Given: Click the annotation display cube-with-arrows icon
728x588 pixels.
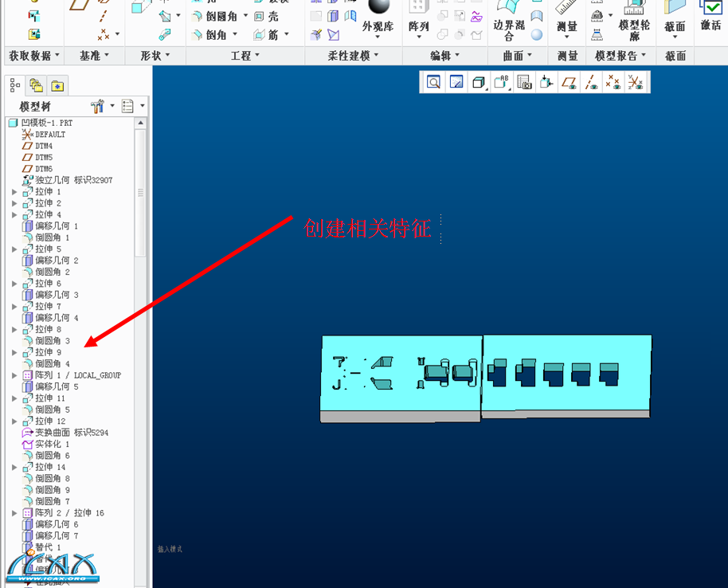Looking at the screenshot, I should point(546,82).
